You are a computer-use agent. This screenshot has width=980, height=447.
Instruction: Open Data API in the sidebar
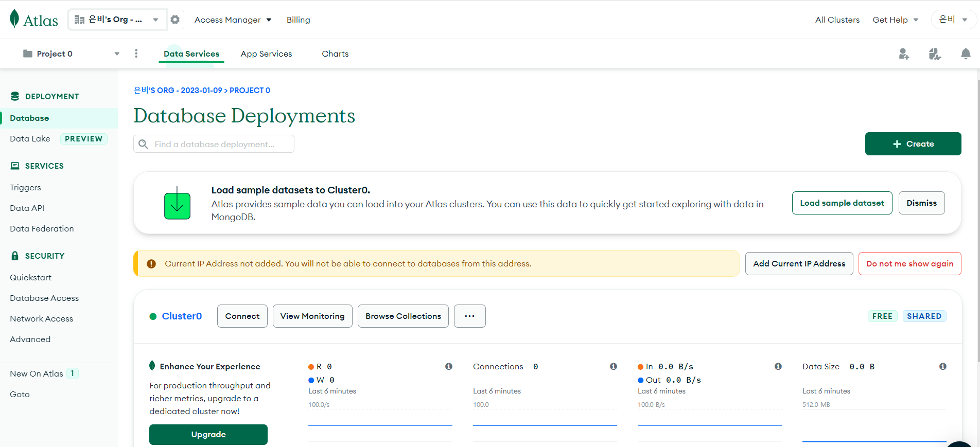pyautogui.click(x=27, y=208)
